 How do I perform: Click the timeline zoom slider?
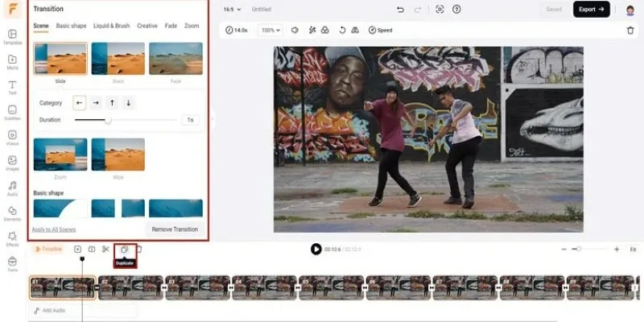tap(590, 249)
